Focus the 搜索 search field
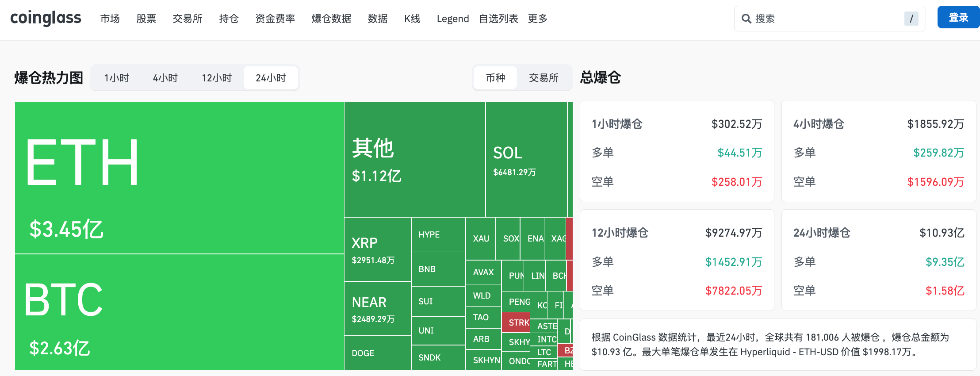Viewport: 980px width, 376px height. tap(830, 19)
